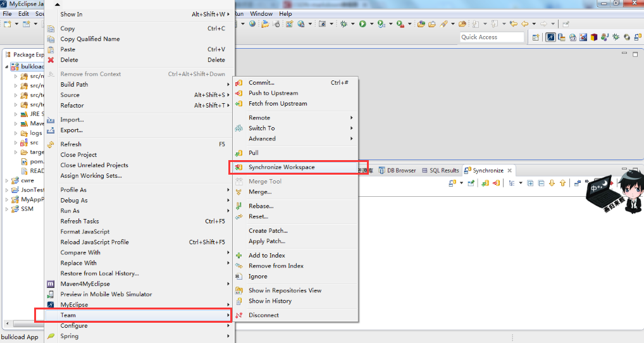Viewport: 644px width, 343px height.
Task: Click the camera snapshot toolbar icon
Action: click(x=323, y=24)
